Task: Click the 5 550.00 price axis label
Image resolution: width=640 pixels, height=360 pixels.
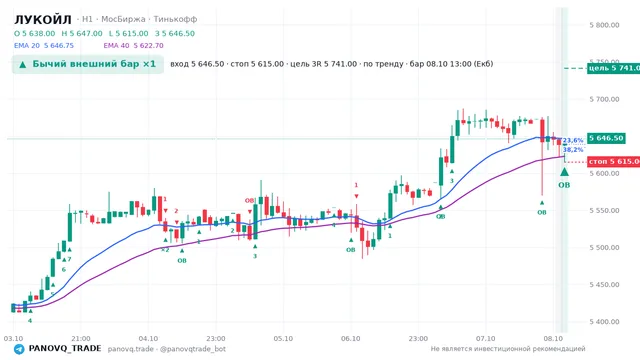Action: (x=604, y=211)
